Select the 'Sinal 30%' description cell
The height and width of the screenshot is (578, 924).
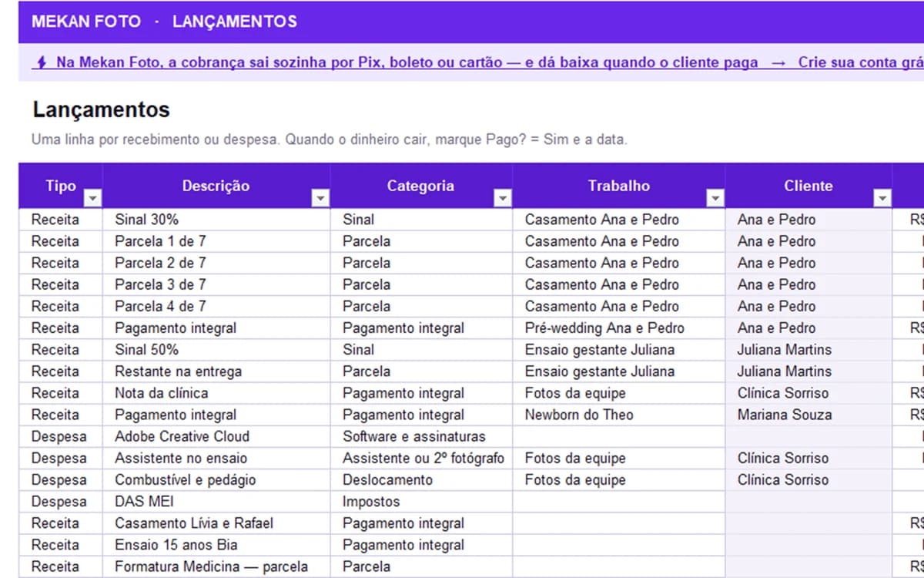[x=216, y=220]
